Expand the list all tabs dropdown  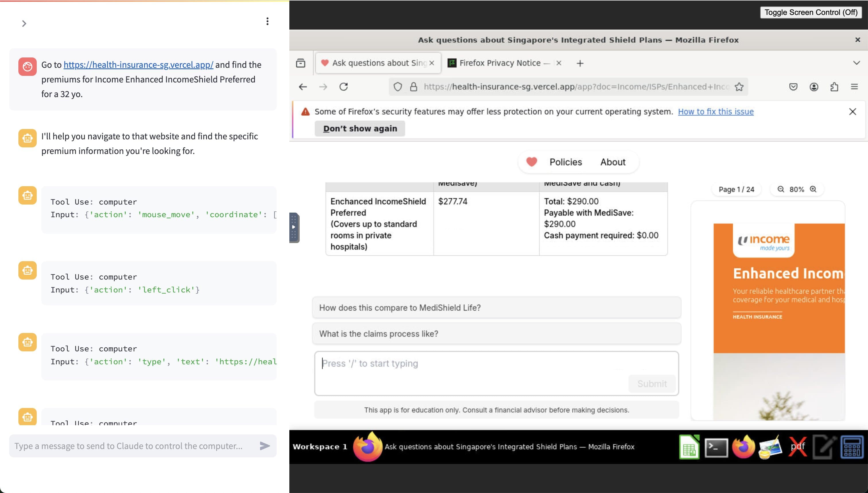[856, 63]
